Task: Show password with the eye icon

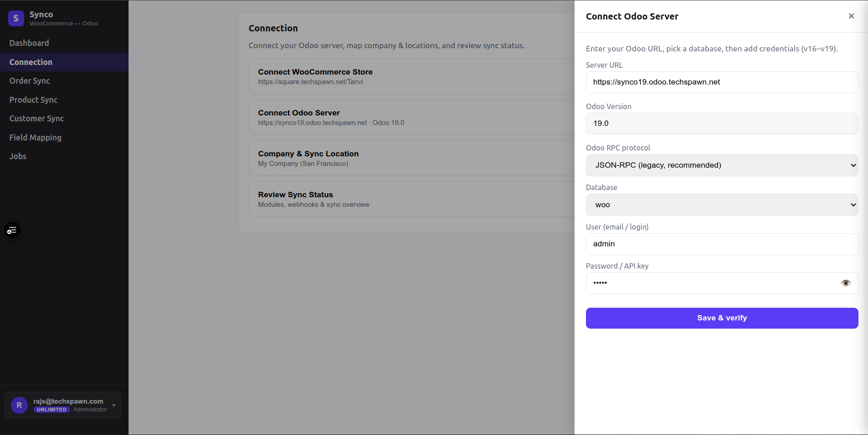Action: [845, 283]
